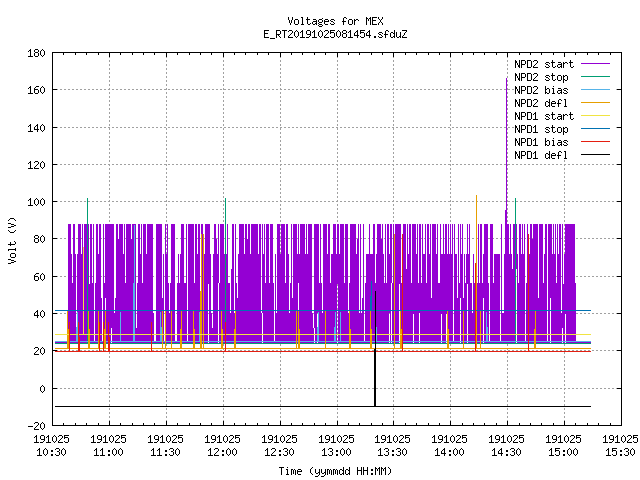640x480 pixels.
Task: Click the red NPD1 bias legend line
Action: 595,142
